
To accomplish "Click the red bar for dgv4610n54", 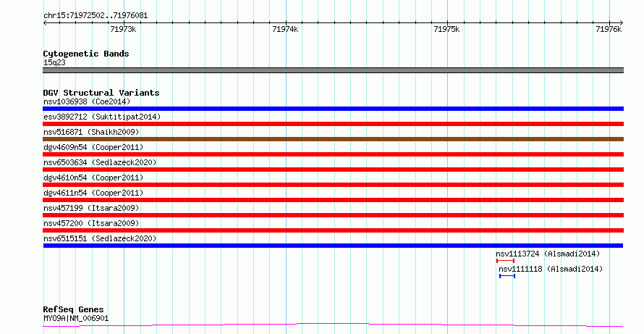I will (333, 185).
